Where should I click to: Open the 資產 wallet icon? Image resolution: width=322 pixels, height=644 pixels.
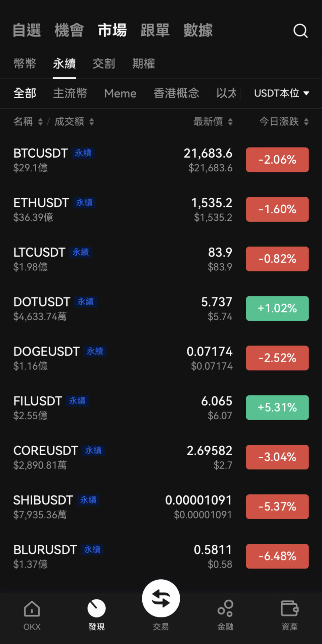pyautogui.click(x=289, y=609)
